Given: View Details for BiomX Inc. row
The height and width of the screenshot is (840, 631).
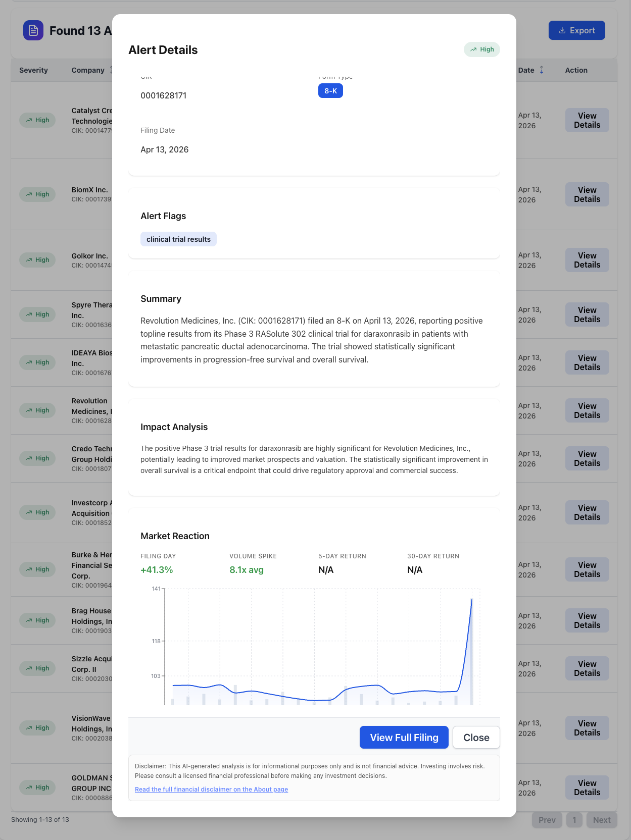Looking at the screenshot, I should 587,194.
